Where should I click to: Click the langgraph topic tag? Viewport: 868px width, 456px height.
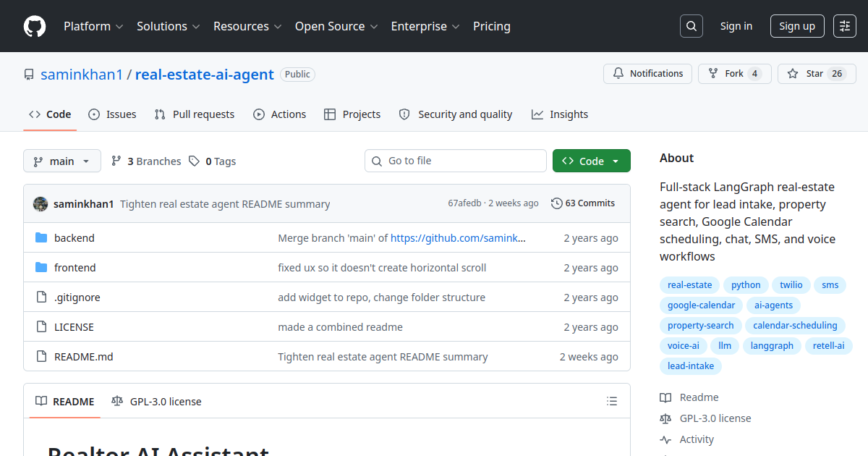tap(772, 346)
